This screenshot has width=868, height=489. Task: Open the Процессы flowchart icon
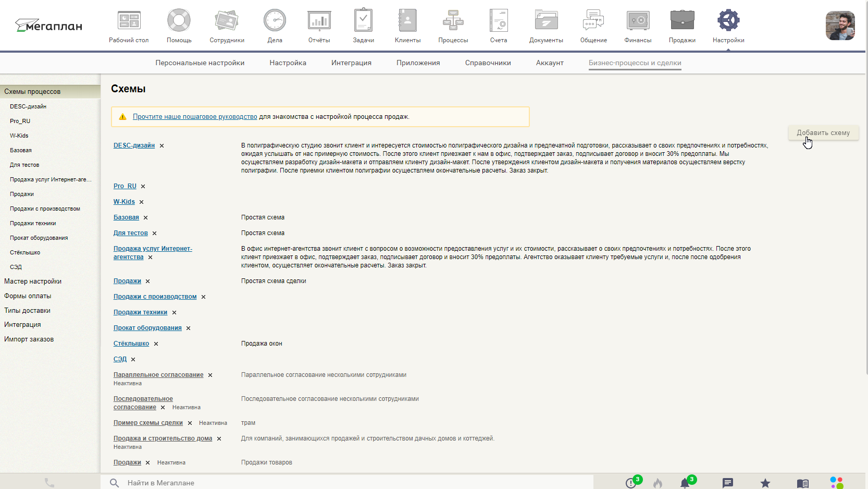[453, 21]
